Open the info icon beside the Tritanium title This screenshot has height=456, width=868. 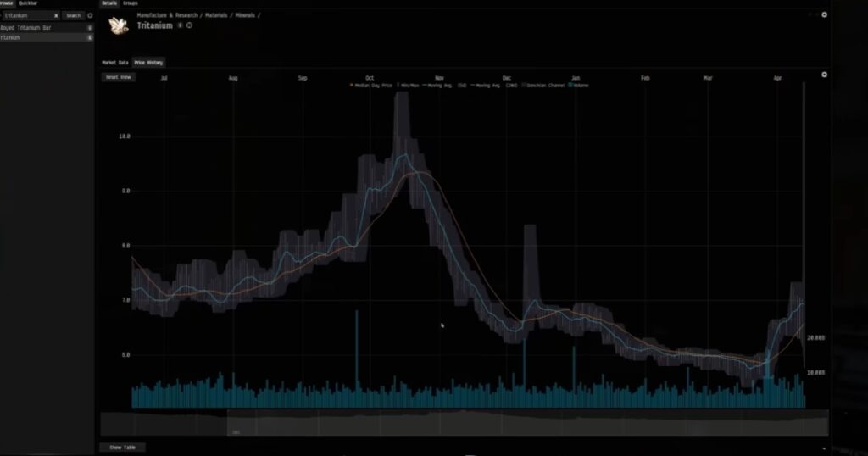(180, 25)
